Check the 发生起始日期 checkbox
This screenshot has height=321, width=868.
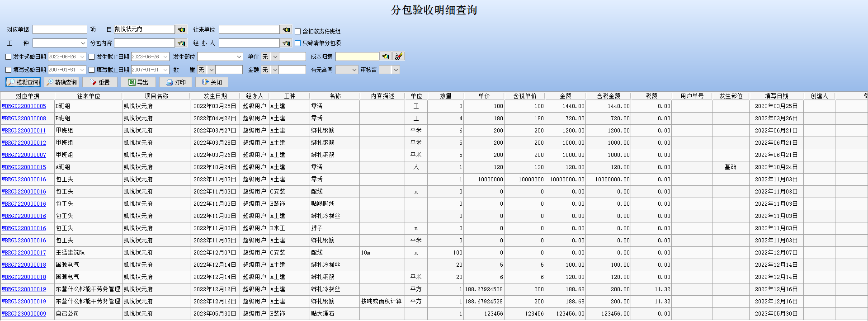8,57
